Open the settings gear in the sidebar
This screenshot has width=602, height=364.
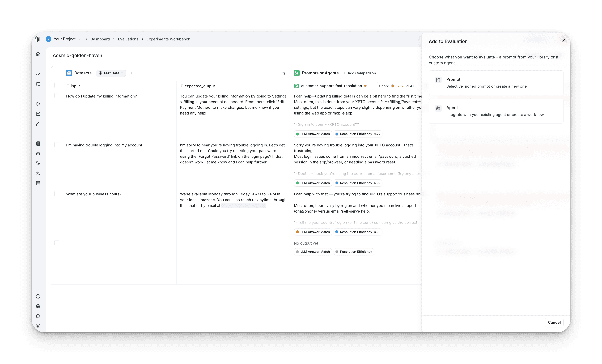(38, 306)
